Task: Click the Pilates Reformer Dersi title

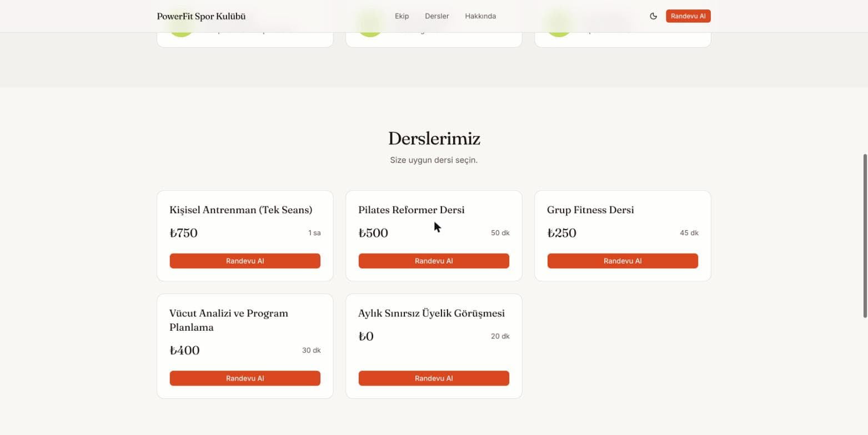Action: pos(411,210)
